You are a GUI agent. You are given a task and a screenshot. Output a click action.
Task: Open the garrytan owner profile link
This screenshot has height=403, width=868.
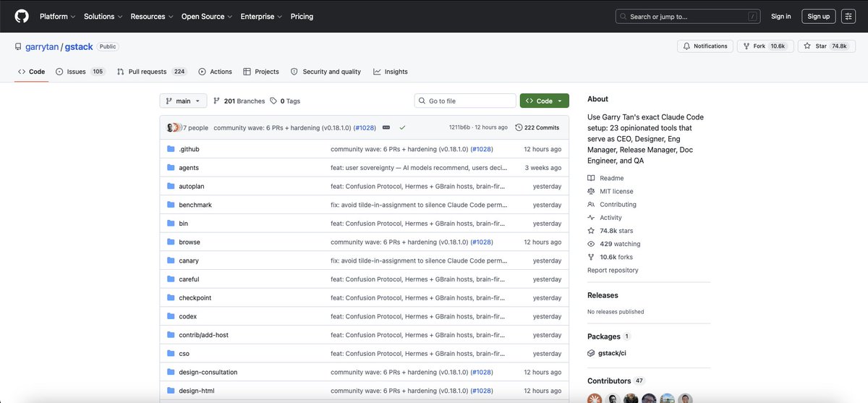point(43,46)
